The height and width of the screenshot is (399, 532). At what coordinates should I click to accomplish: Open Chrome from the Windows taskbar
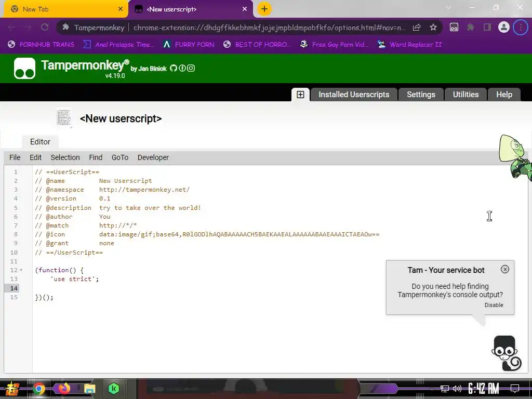pyautogui.click(x=38, y=389)
